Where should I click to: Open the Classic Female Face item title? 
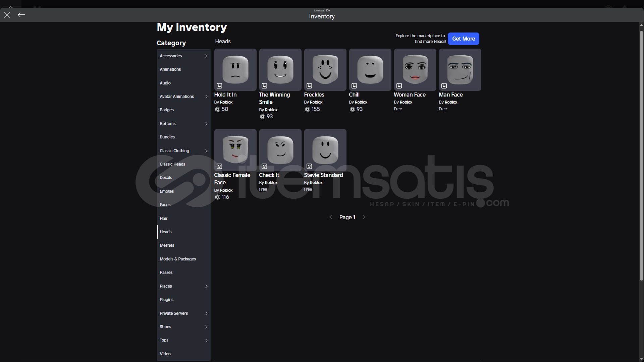pos(232,179)
